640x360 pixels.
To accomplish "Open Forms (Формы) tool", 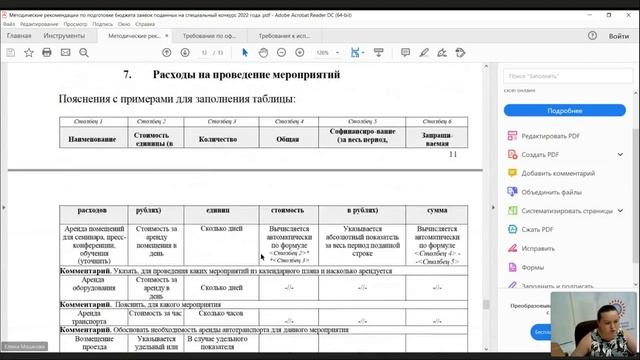I will click(x=532, y=267).
